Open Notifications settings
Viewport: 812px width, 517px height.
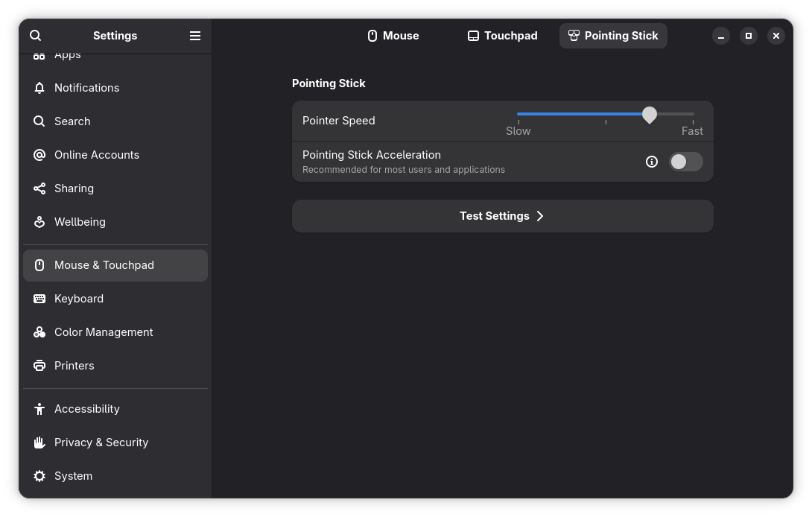tap(115, 88)
